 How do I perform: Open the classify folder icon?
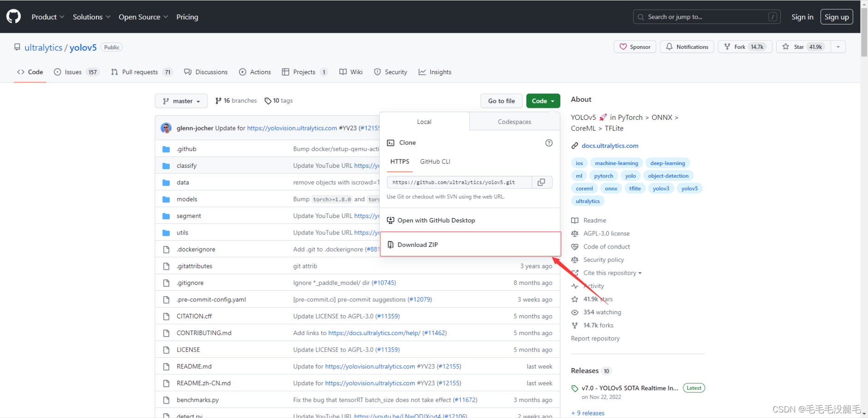166,166
